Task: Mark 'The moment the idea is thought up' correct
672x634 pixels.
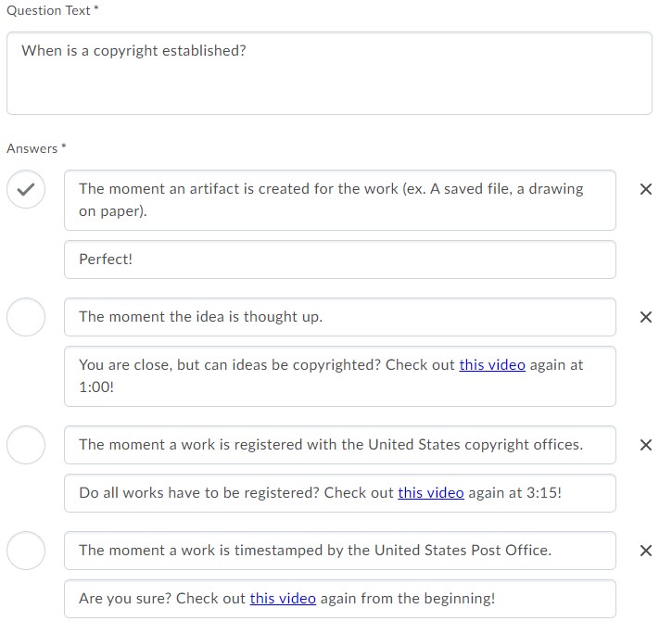Action: tap(26, 317)
